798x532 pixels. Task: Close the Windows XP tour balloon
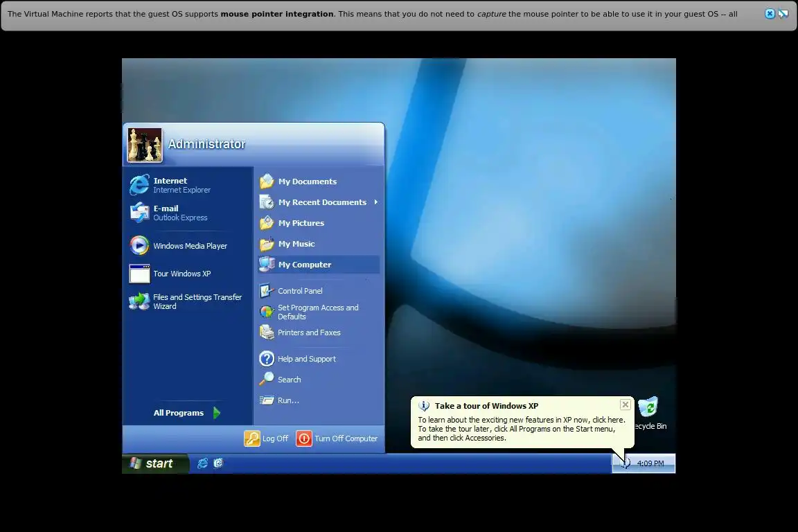[626, 405]
